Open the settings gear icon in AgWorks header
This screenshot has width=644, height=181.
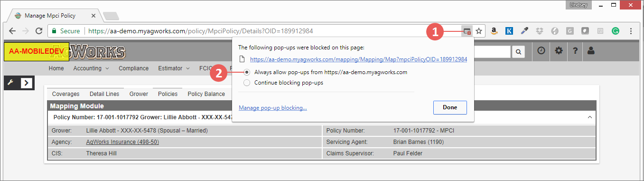[x=559, y=51]
